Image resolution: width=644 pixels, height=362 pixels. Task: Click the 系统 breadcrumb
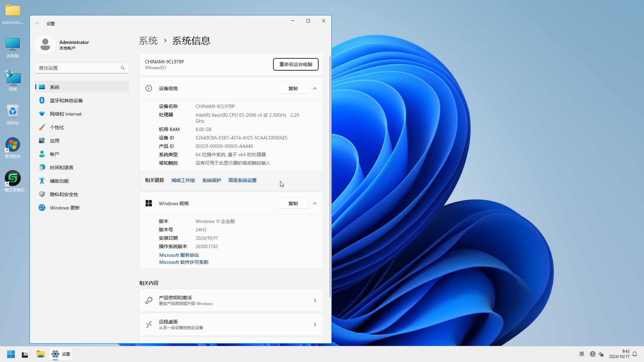tap(148, 41)
